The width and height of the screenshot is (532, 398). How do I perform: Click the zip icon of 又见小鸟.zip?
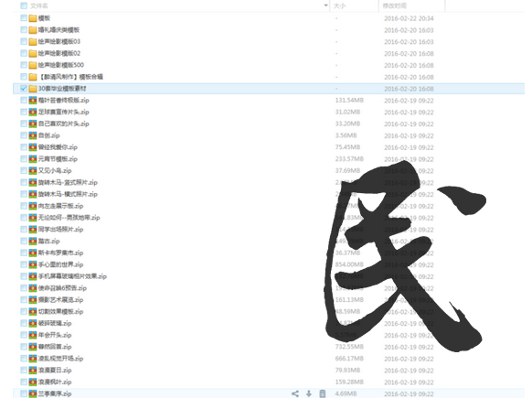tap(33, 171)
